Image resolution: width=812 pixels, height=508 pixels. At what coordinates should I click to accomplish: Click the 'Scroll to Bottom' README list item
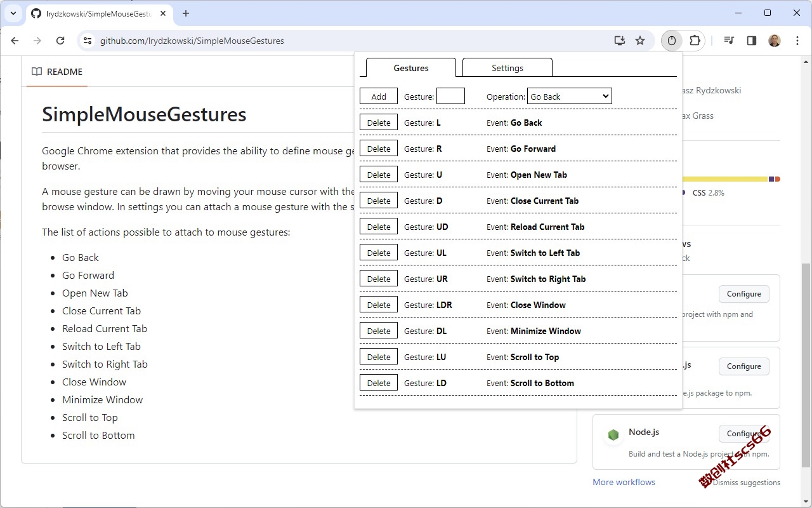[x=98, y=435]
